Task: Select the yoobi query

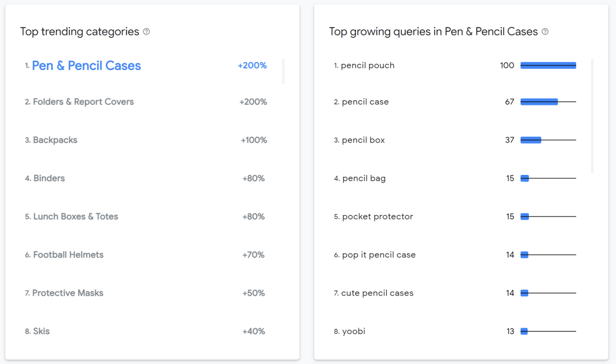Action: [x=354, y=331]
